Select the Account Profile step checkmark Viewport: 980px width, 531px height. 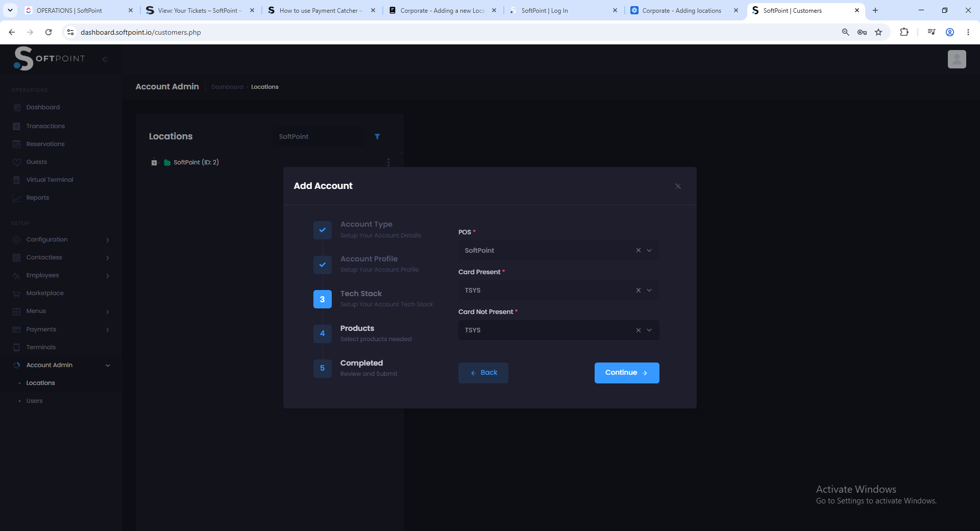(323, 265)
